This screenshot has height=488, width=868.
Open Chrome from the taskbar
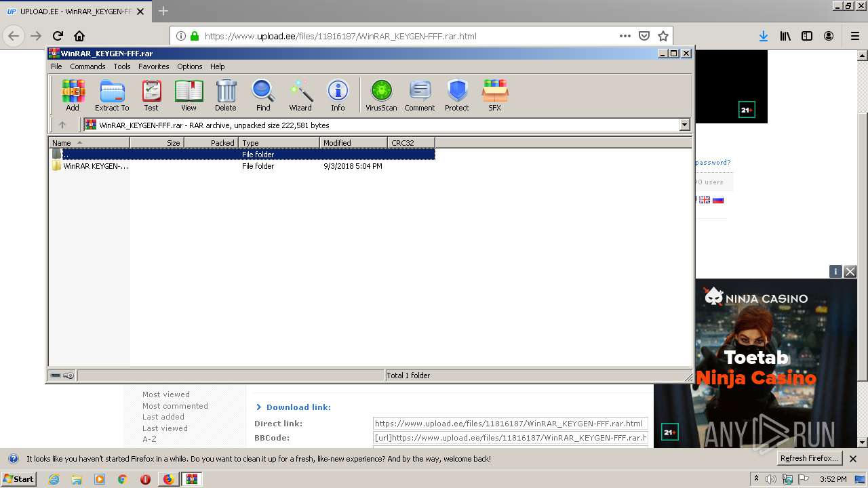[122, 479]
